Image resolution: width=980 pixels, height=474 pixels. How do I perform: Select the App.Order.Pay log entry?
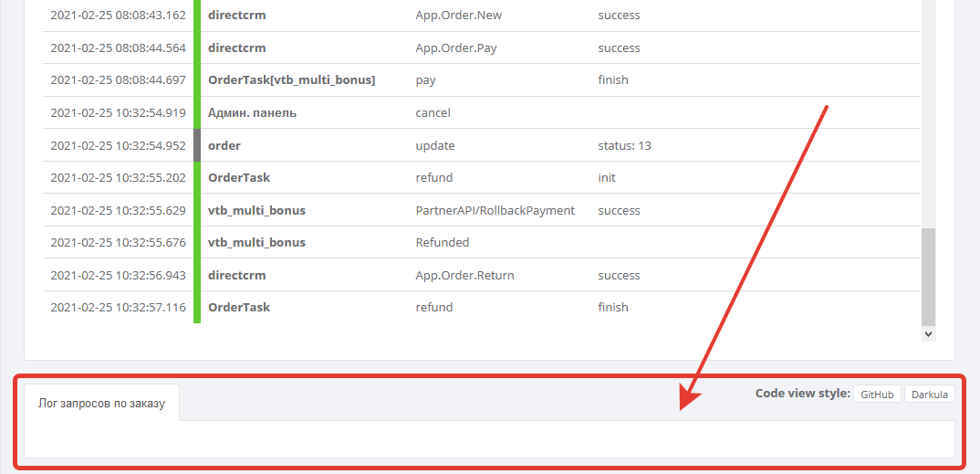[x=456, y=48]
